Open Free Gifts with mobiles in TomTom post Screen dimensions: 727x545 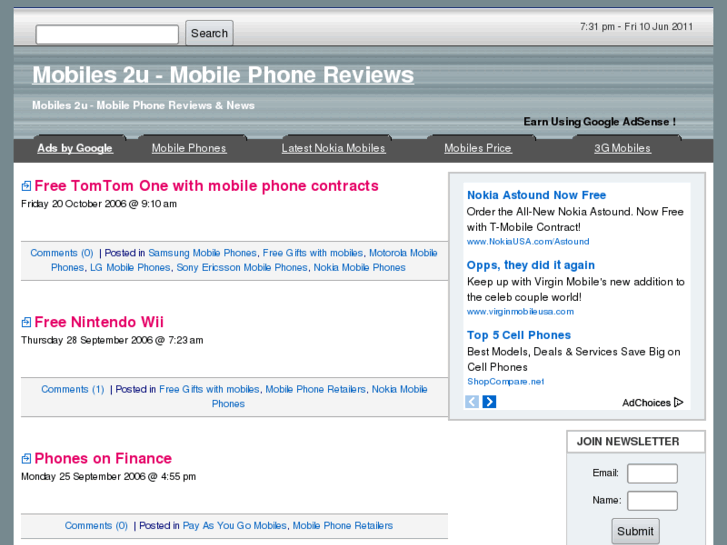313,253
